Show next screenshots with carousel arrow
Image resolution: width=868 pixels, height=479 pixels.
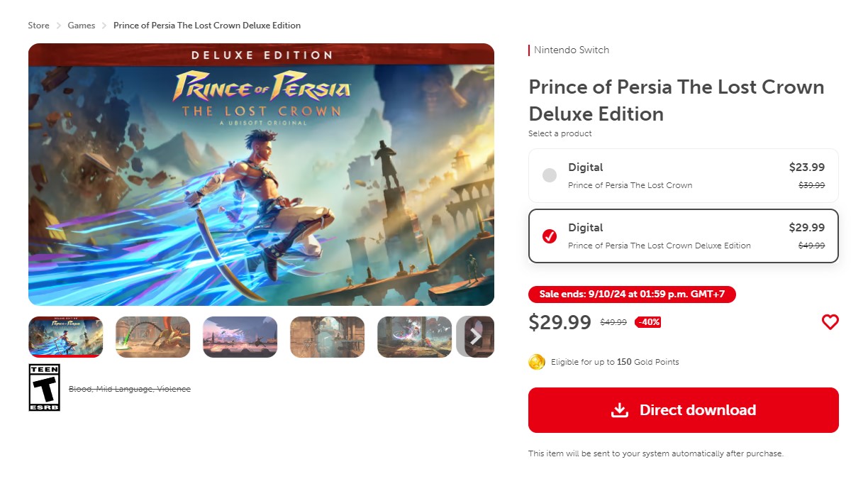(x=476, y=336)
